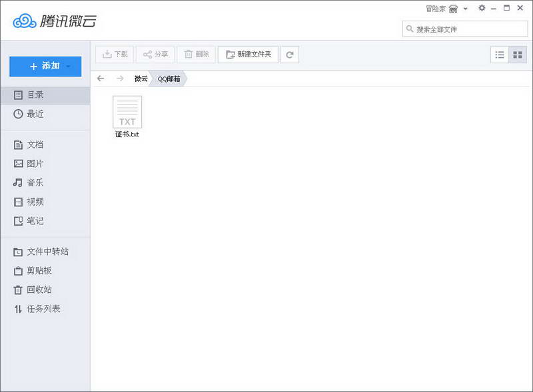Click 微云 in the breadcrumb path
533x392 pixels.
tap(141, 79)
